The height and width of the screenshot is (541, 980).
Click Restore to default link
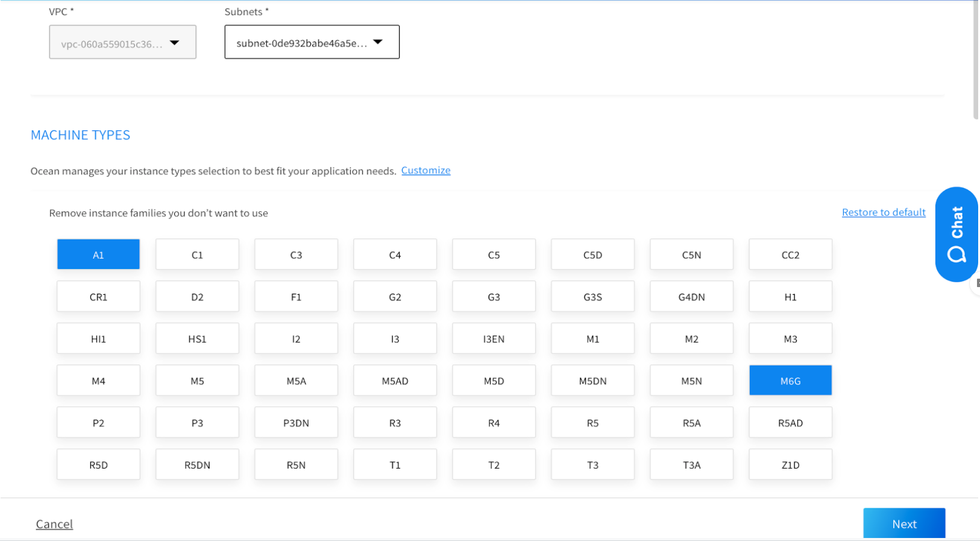click(883, 212)
